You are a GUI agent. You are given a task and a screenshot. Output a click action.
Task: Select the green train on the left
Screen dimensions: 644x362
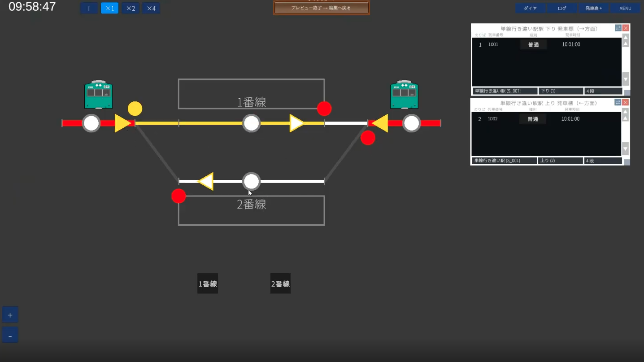tap(98, 95)
